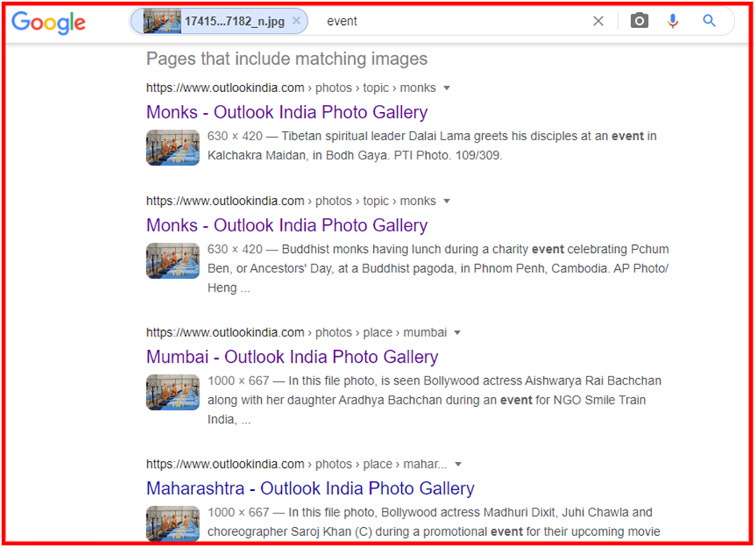Click the URL breadcrumb above Dalai Lama result
Screen dimensions: 756x547
[291, 88]
